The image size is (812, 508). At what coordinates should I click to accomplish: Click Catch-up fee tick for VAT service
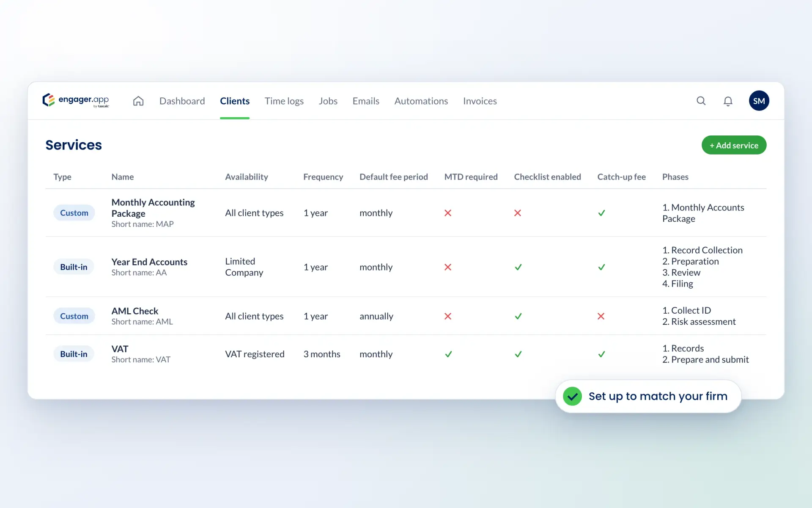pyautogui.click(x=601, y=354)
